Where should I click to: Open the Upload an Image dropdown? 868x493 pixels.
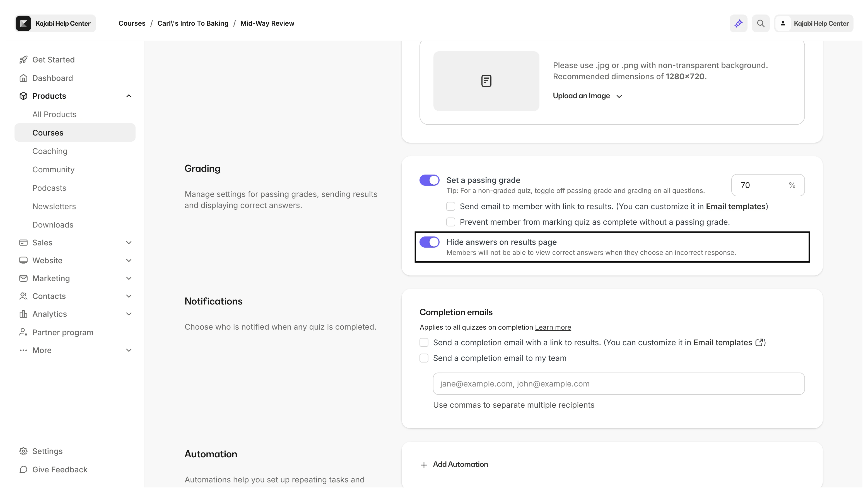(x=587, y=96)
